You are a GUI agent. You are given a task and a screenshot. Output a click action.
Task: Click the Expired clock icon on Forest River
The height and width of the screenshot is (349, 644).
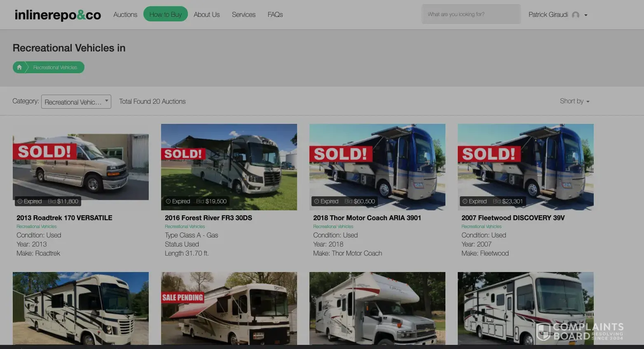168,201
